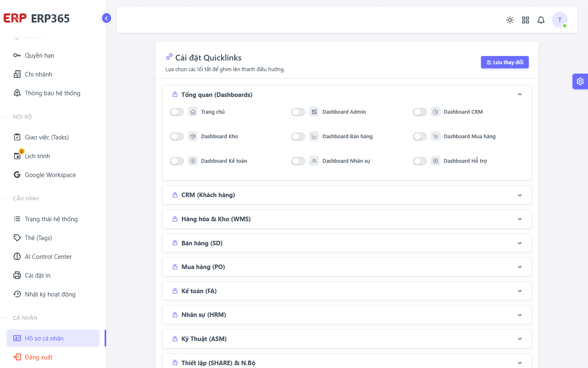Save with the Lưu thay đổi button
The width and height of the screenshot is (588, 368).
pyautogui.click(x=505, y=62)
